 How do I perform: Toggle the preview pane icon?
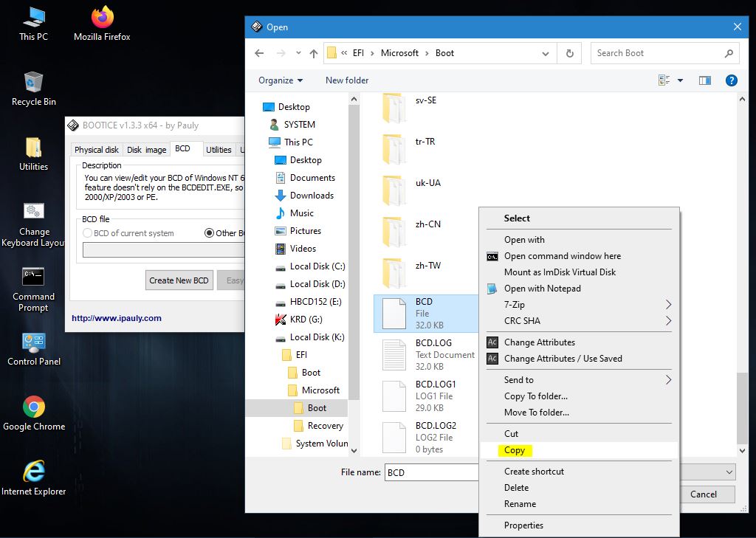(705, 80)
